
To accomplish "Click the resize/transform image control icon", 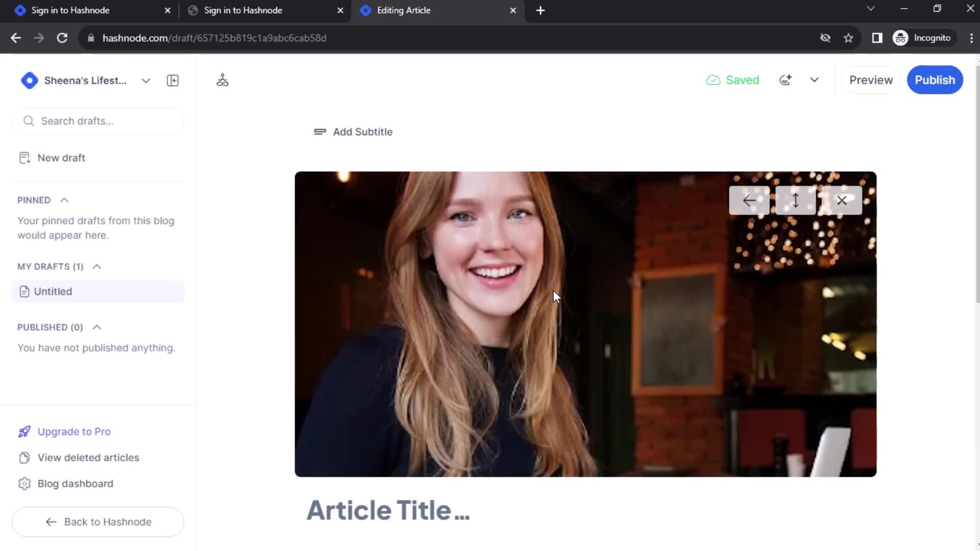I will click(x=796, y=200).
